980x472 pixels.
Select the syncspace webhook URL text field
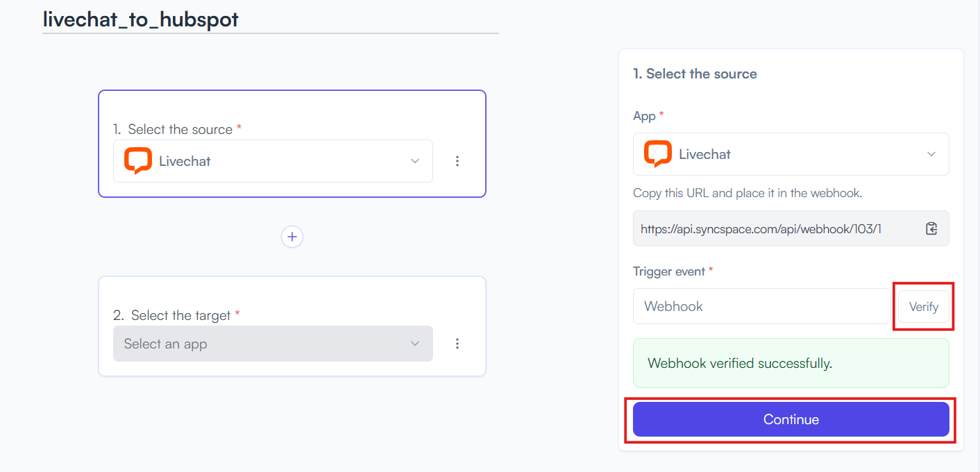pos(791,228)
